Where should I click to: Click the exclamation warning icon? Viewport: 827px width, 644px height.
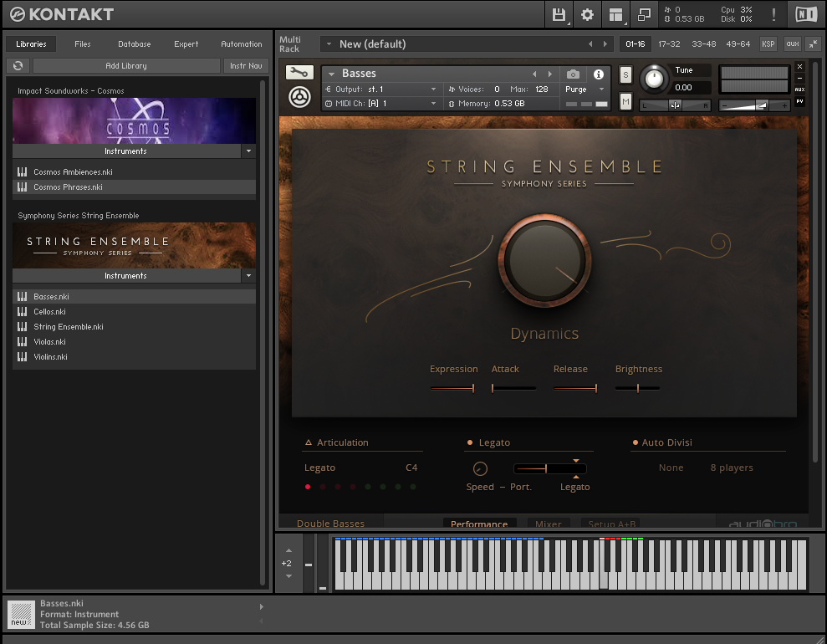(x=773, y=14)
